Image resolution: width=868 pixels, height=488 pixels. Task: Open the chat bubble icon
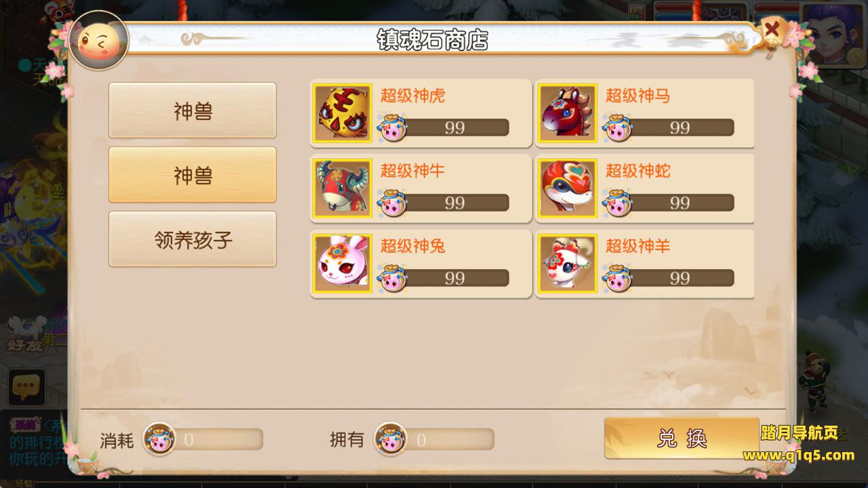coord(26,387)
